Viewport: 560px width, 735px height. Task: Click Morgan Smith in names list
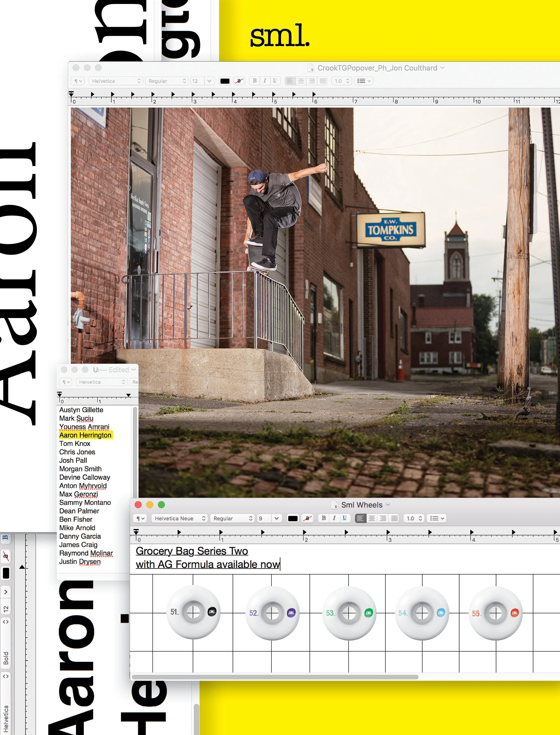point(80,469)
